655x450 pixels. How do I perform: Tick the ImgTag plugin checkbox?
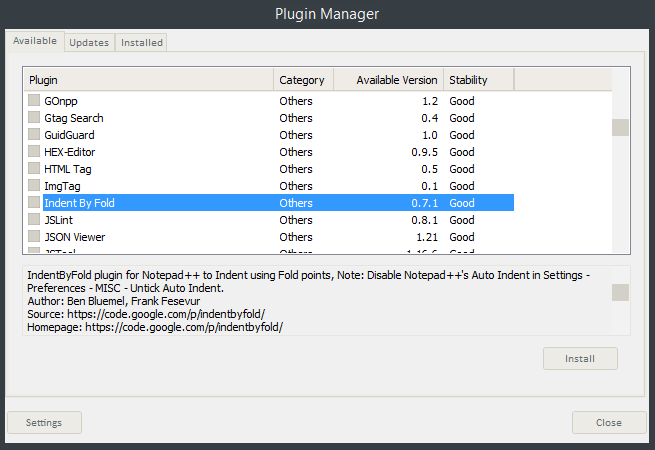[34, 186]
